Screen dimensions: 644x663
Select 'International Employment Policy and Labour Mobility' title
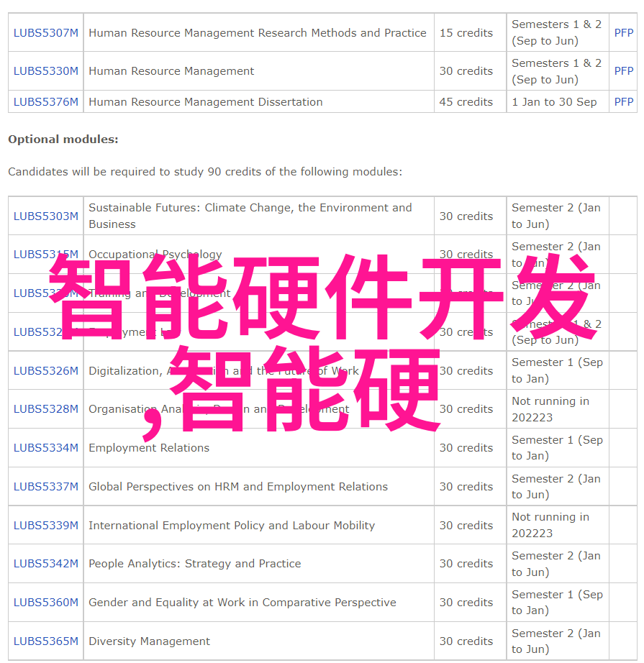(x=232, y=525)
